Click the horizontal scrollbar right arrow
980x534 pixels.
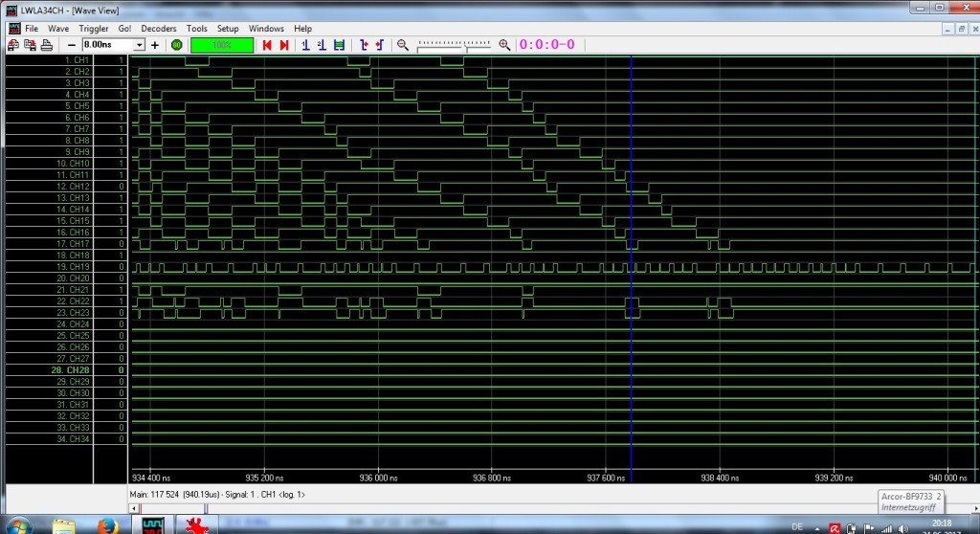tap(973, 507)
